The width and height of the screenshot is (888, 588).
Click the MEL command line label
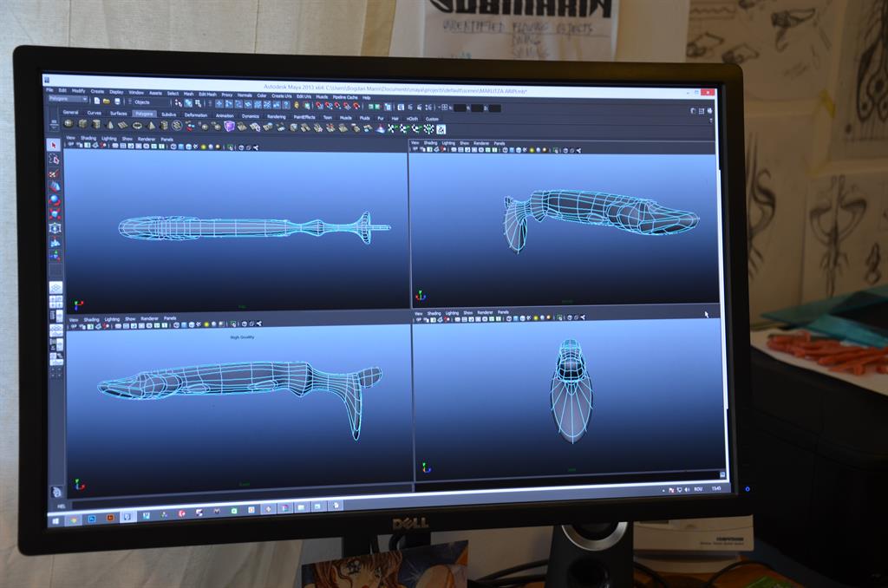pyautogui.click(x=62, y=506)
